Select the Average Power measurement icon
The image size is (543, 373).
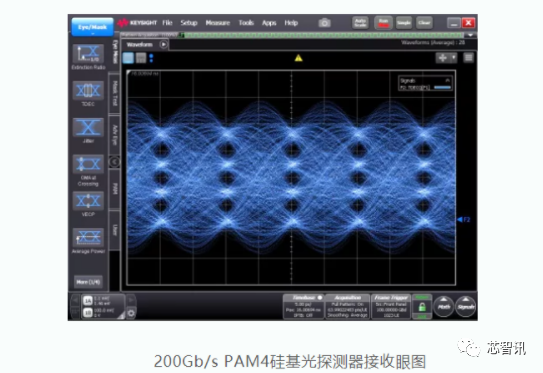pos(88,238)
